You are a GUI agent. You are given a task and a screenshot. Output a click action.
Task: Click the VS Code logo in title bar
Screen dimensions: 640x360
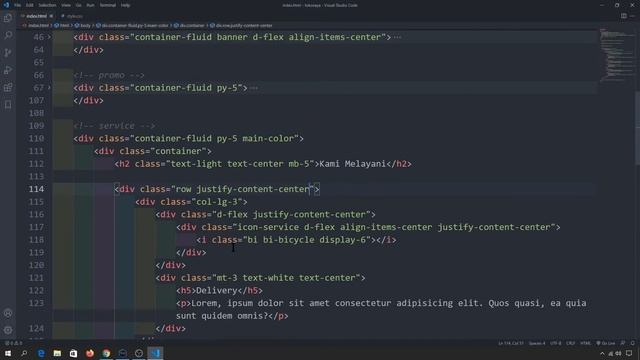[x=6, y=5]
